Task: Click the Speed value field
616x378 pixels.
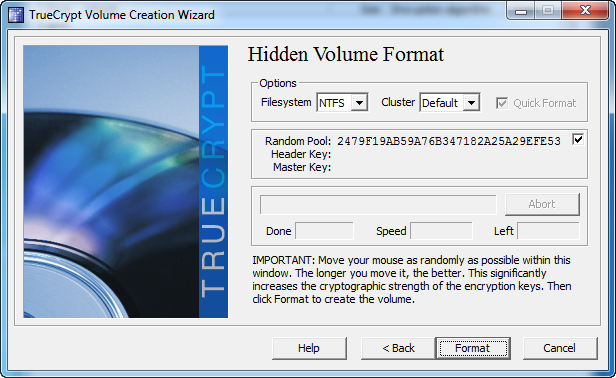Action: (441, 231)
